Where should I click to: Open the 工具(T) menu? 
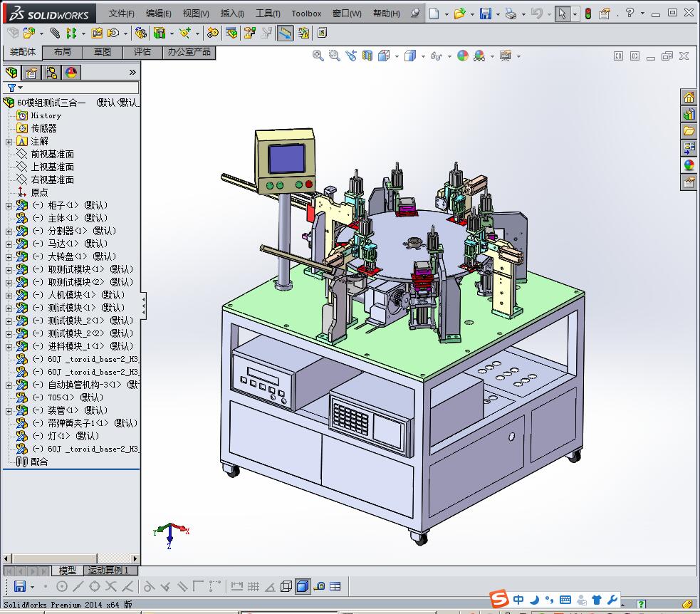(x=268, y=14)
